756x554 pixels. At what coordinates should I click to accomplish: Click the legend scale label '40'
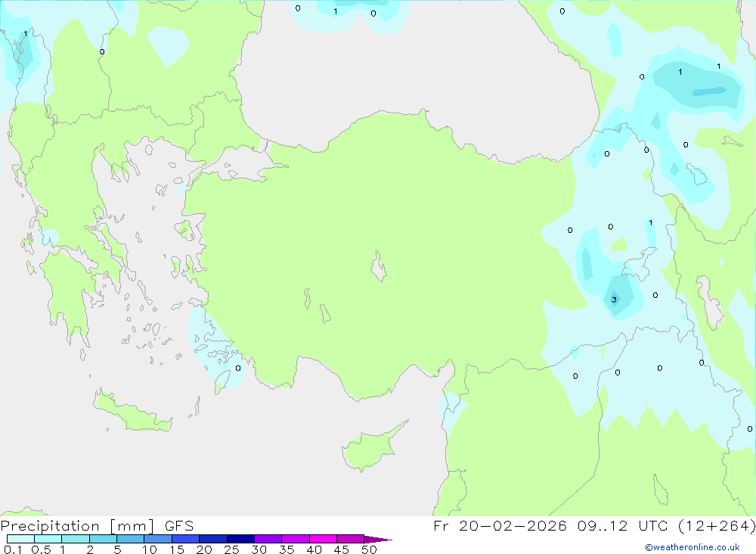click(314, 549)
